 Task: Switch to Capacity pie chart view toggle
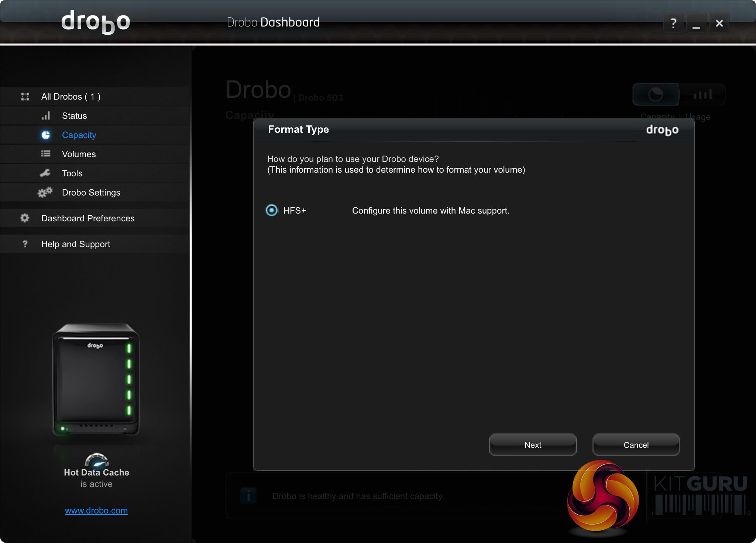tap(656, 95)
